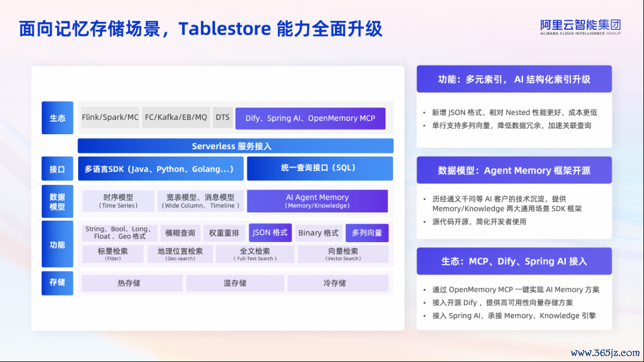Click the AI Agent Memory block

(317, 201)
